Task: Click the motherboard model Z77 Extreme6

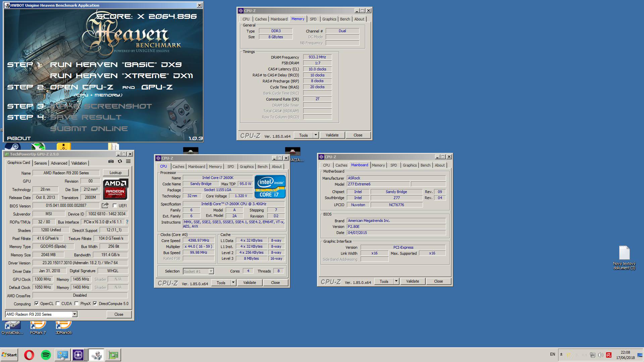Action: 378,184
